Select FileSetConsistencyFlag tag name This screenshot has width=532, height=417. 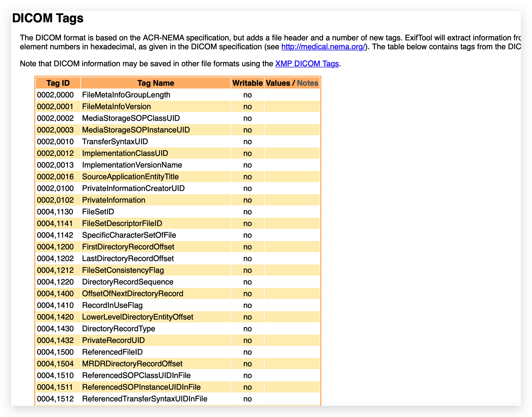pos(123,270)
